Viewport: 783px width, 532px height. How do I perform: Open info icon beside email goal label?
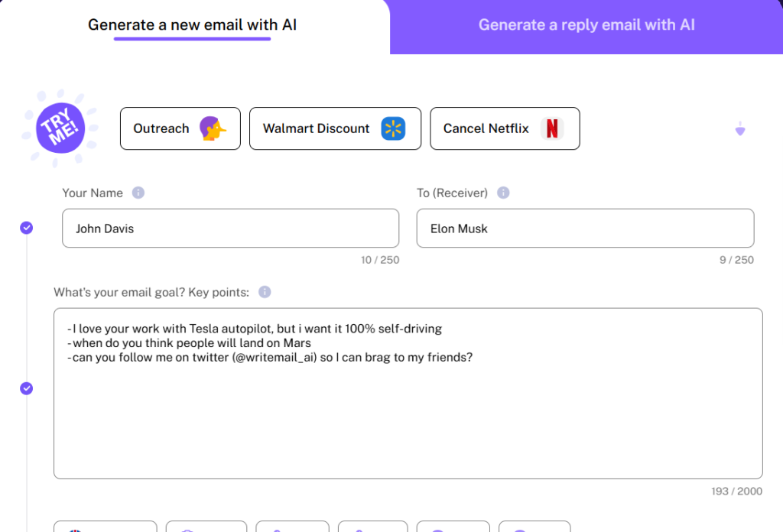pos(265,292)
